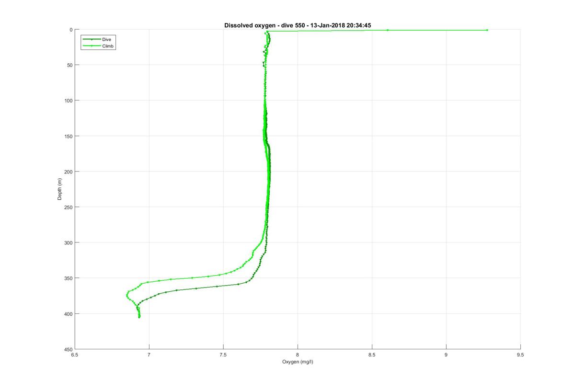Click the x-axis tick label 7.5
575x392 pixels.
223,355
